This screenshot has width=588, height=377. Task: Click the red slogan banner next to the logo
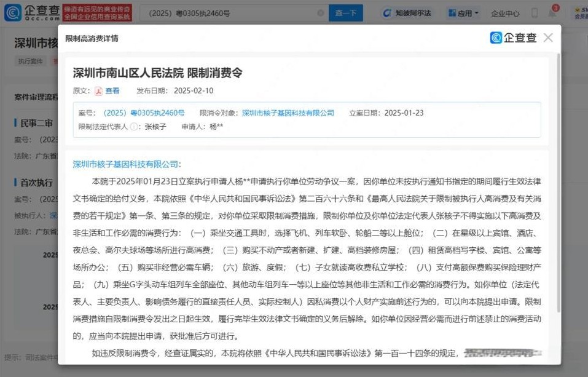tap(97, 13)
